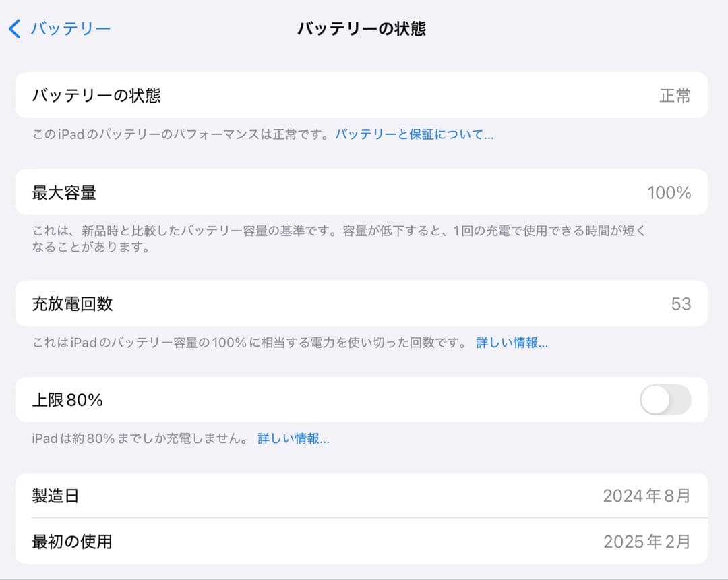Tap the バッテリーの状態 page title

pos(364,28)
